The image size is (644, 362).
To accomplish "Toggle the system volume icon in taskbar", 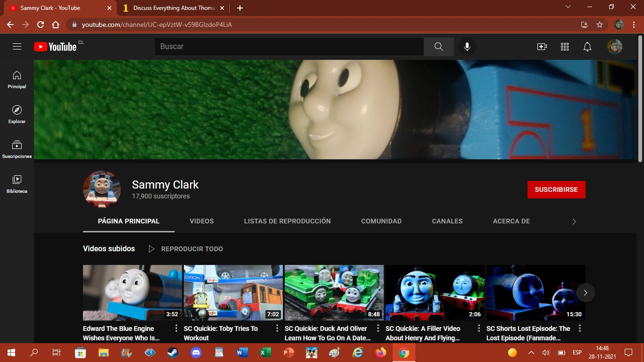I will pos(545,352).
